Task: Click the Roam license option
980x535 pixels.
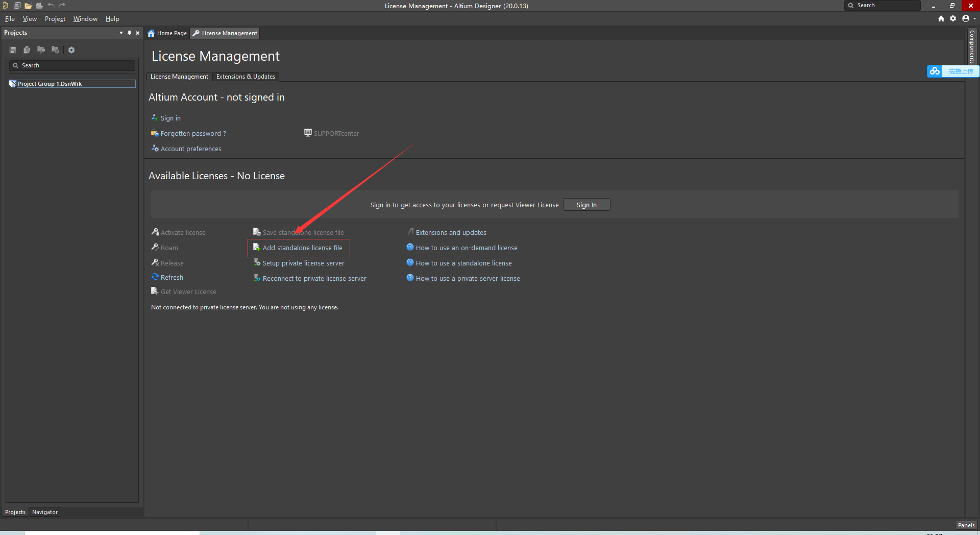Action: pyautogui.click(x=169, y=248)
